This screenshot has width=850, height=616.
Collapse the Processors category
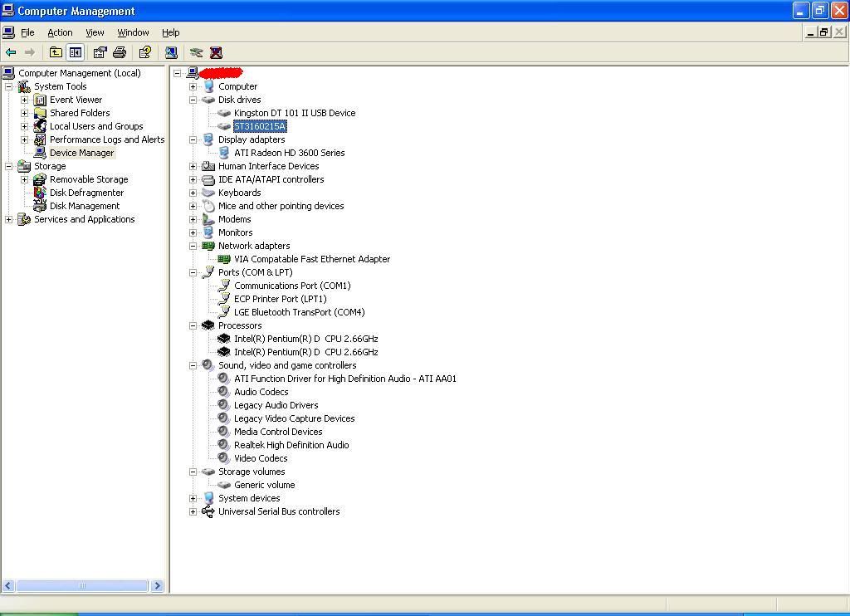pos(193,326)
